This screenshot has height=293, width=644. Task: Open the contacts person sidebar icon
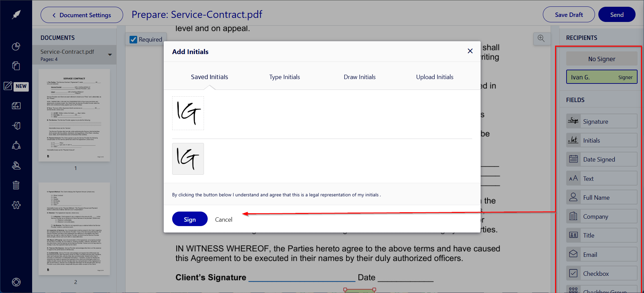16,165
